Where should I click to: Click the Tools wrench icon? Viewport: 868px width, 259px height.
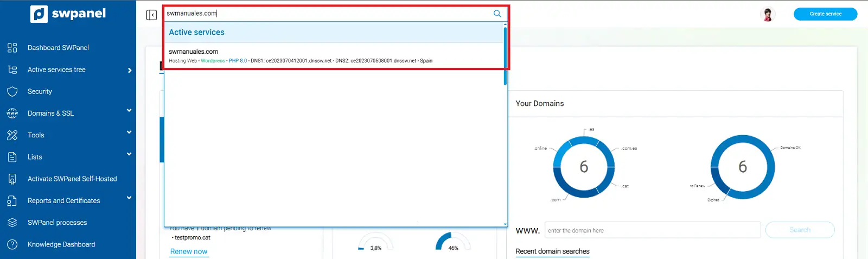point(12,135)
